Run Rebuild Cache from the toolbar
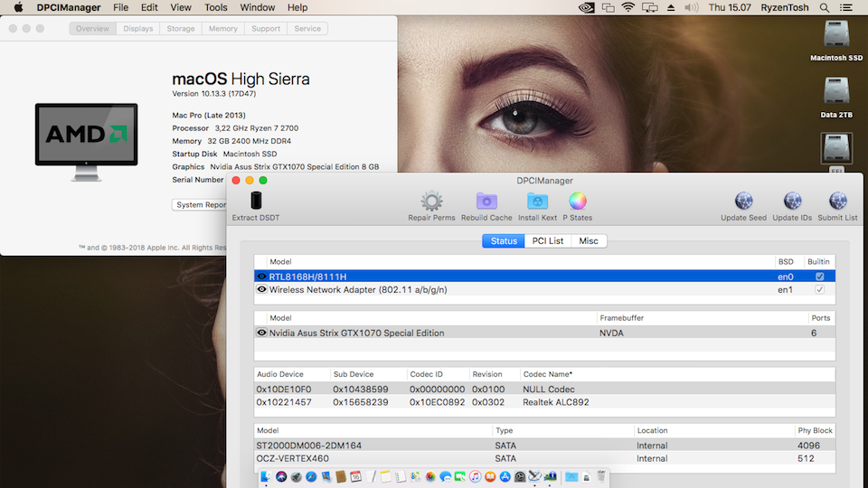Viewport: 868px width, 488px height. (x=486, y=202)
